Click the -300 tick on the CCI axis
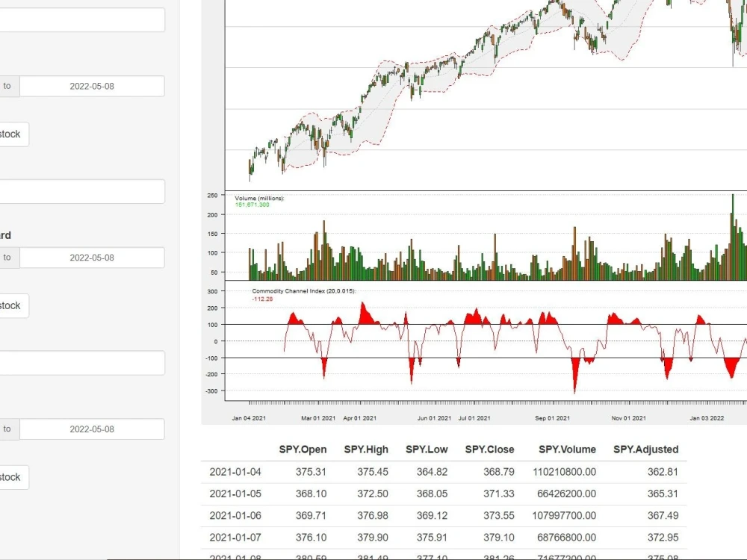 coord(211,391)
